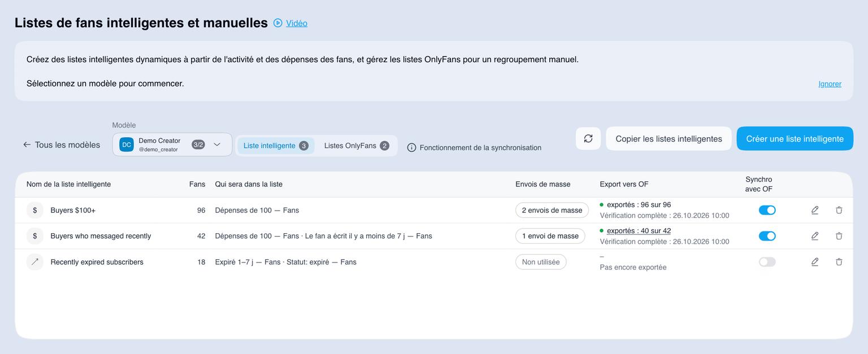The height and width of the screenshot is (354, 868).
Task: Click the Buyers who messaged recently name
Action: [101, 236]
